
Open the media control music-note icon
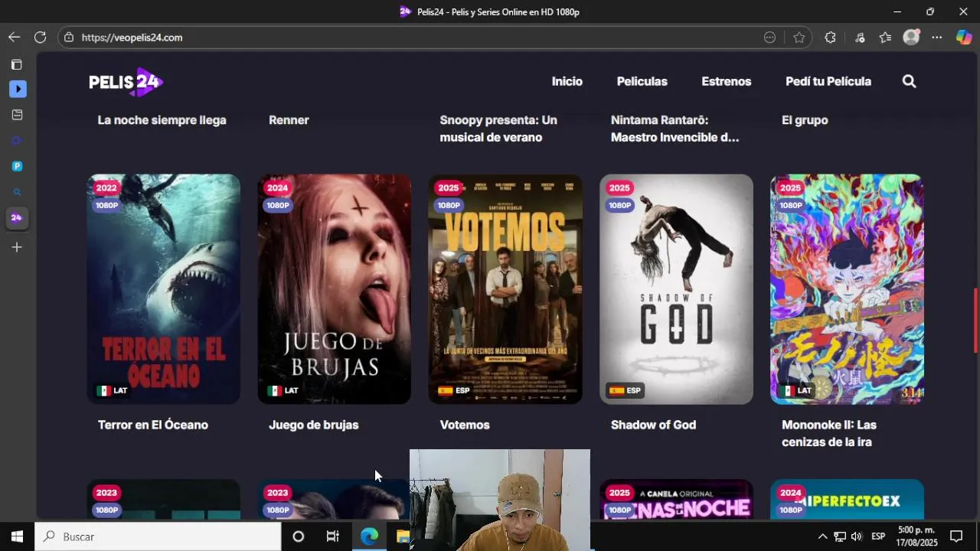click(859, 37)
